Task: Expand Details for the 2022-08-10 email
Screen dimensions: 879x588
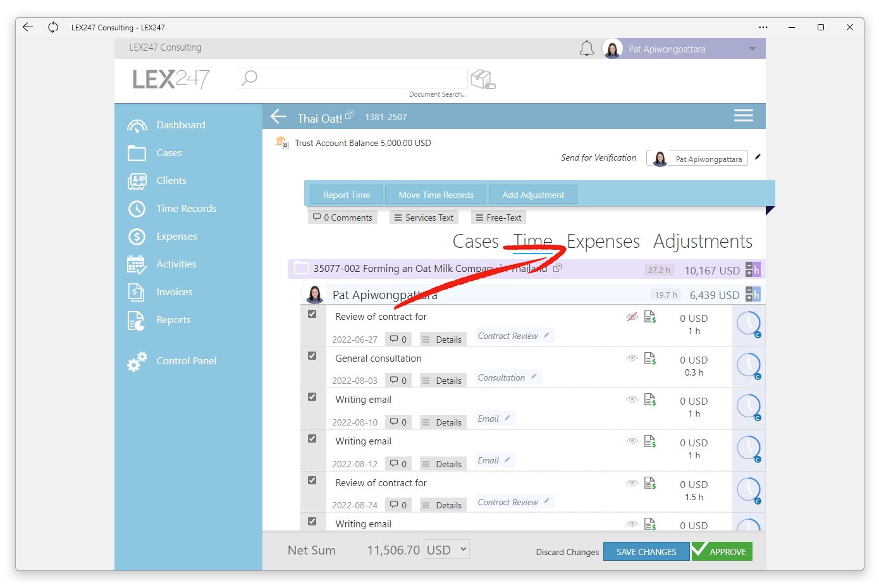Action: [x=443, y=422]
